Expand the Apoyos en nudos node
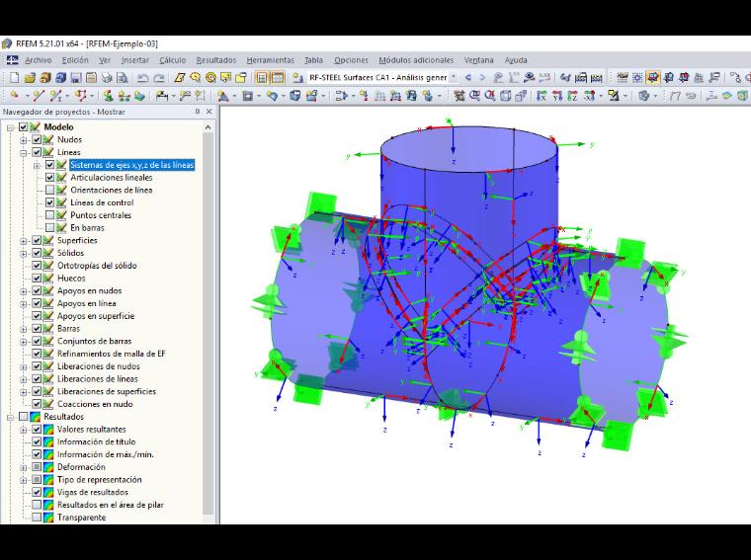The image size is (751, 560). click(24, 291)
